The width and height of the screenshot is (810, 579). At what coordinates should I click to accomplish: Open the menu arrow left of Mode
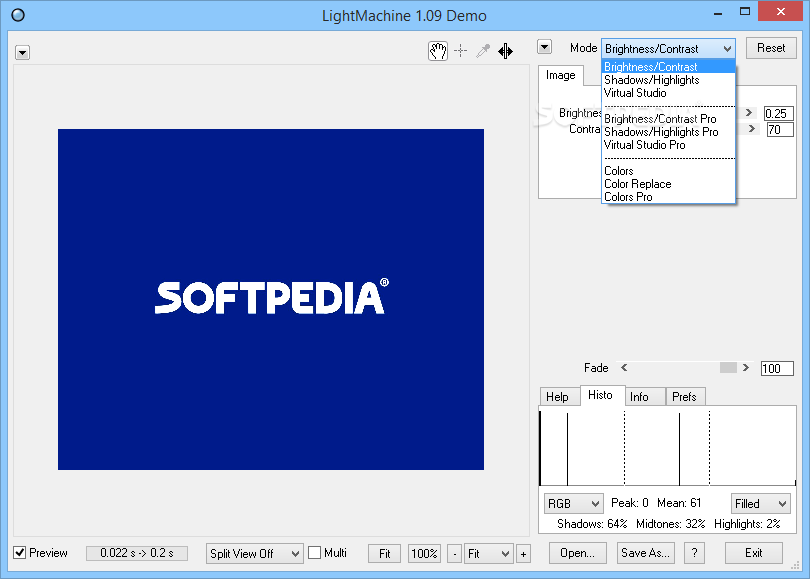tap(544, 47)
